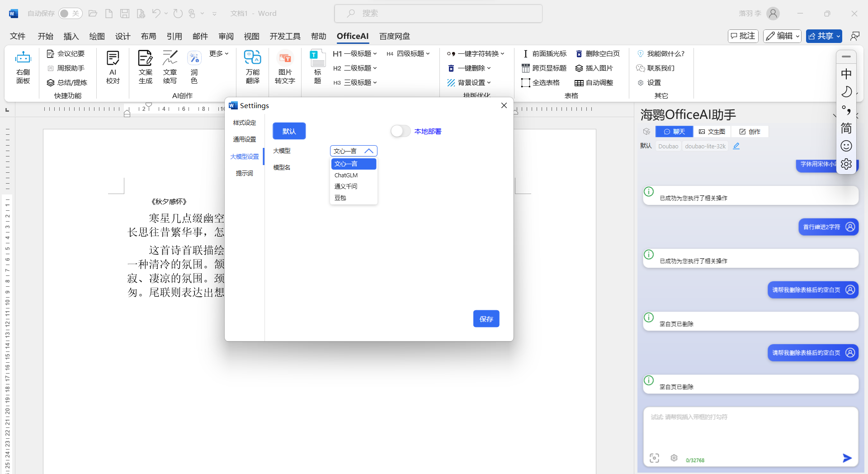Image resolution: width=868 pixels, height=474 pixels.
Task: Enable 跨页显标题 repeat table header
Action: click(544, 68)
